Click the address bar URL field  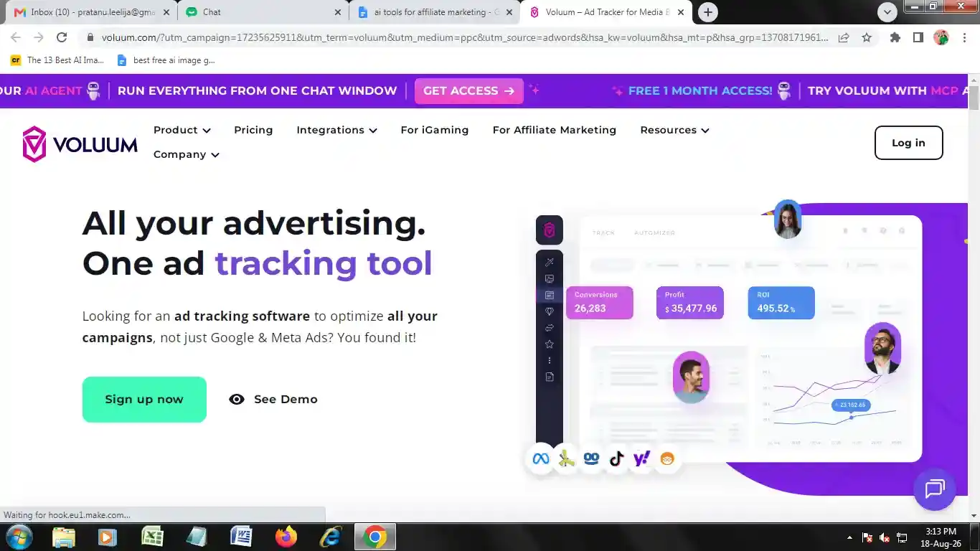(x=465, y=37)
